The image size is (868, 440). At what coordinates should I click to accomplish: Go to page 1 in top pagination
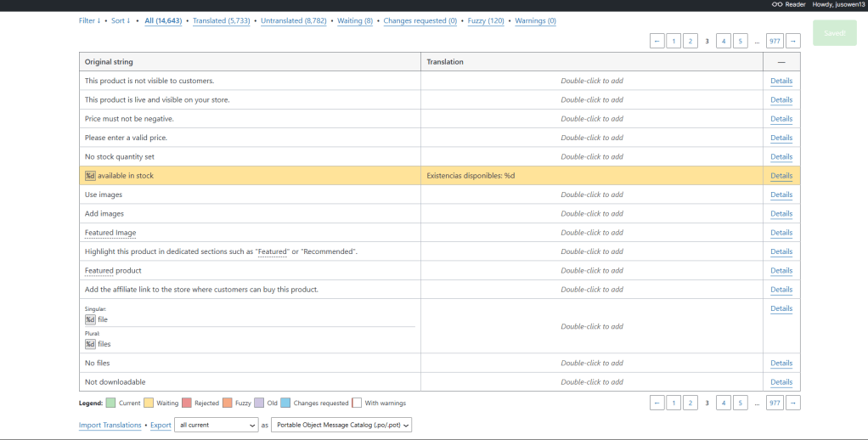click(674, 41)
